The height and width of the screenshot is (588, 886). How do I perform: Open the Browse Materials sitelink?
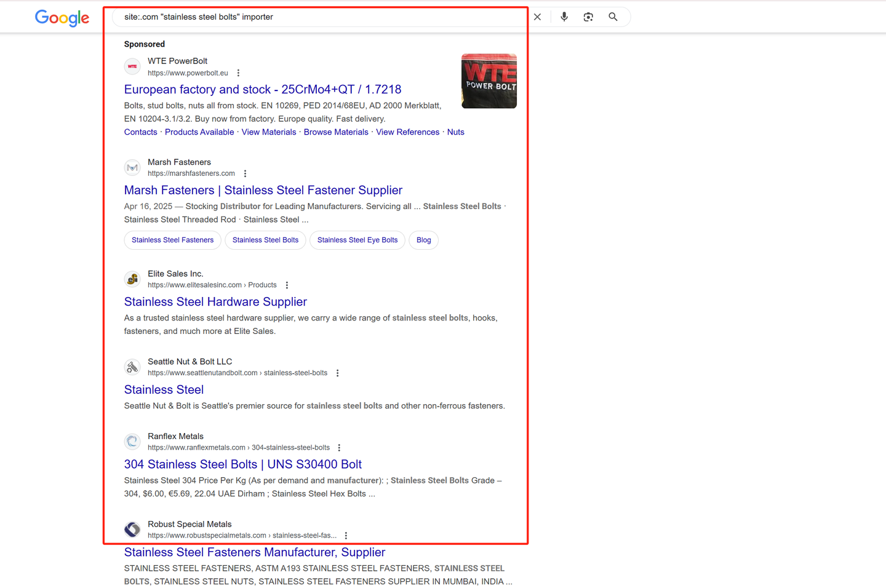(x=336, y=132)
